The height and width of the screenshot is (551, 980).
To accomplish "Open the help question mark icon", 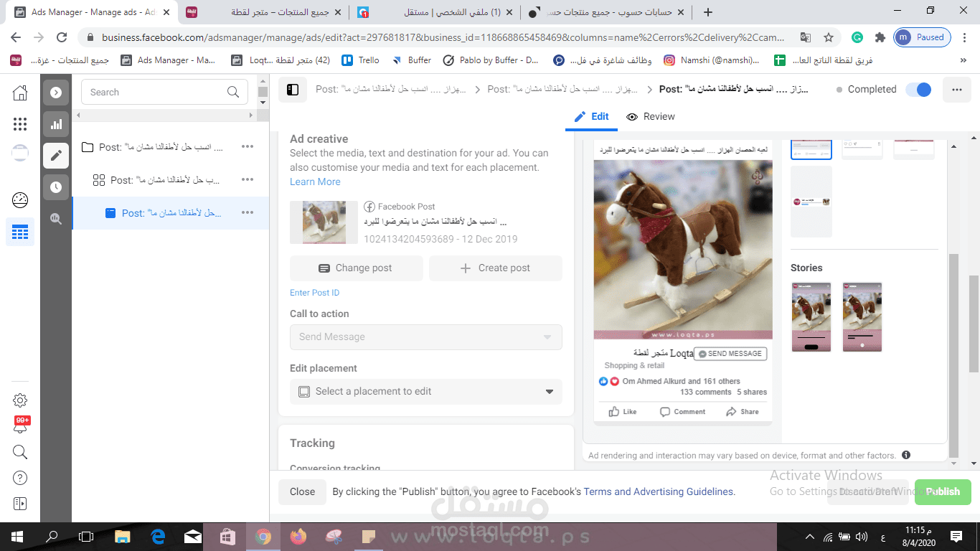I will 20,478.
